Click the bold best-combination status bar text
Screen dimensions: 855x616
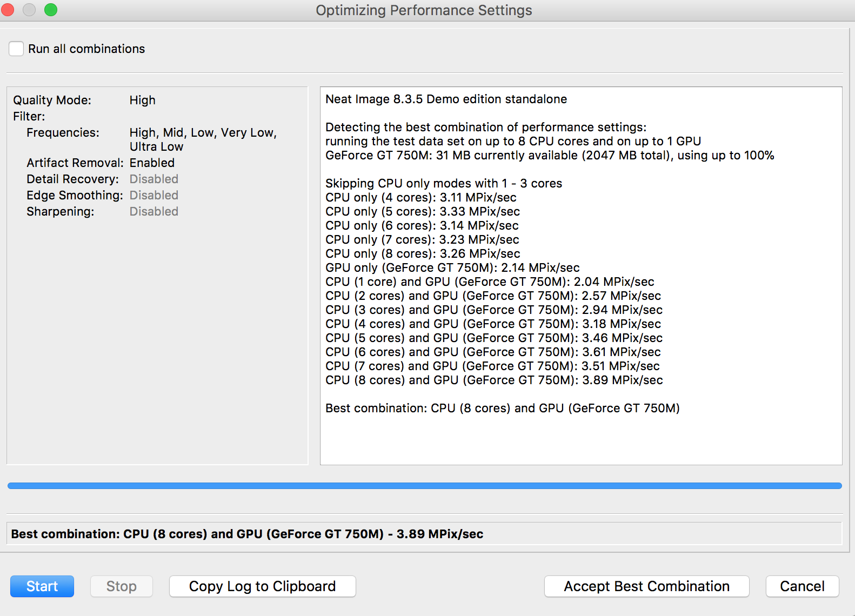pyautogui.click(x=247, y=534)
